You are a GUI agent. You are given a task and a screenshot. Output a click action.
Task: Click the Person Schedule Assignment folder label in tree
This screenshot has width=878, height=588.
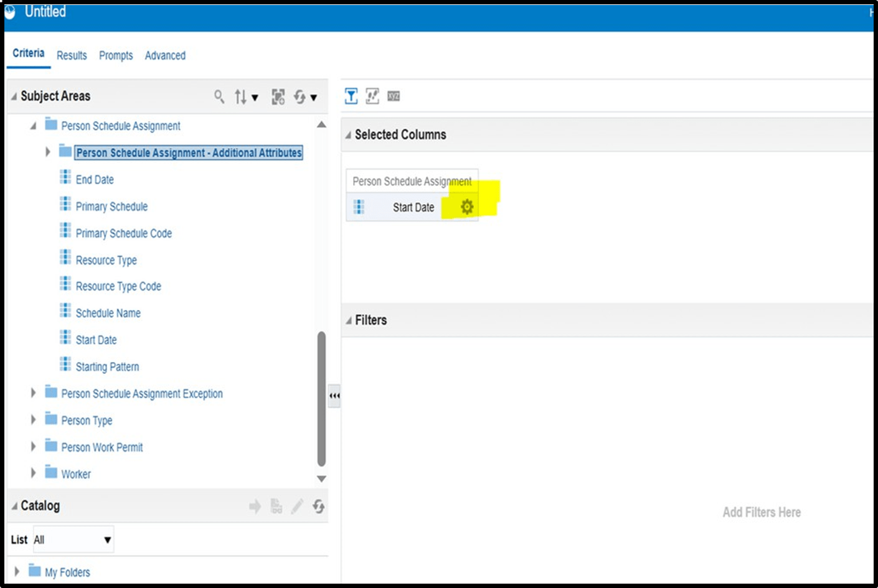click(x=121, y=126)
